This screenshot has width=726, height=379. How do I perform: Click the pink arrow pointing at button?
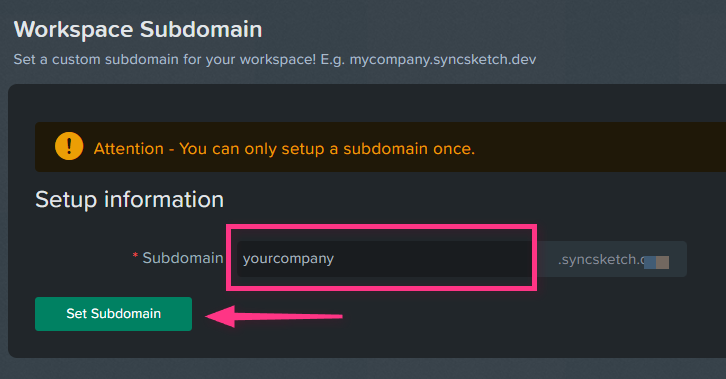coord(274,317)
